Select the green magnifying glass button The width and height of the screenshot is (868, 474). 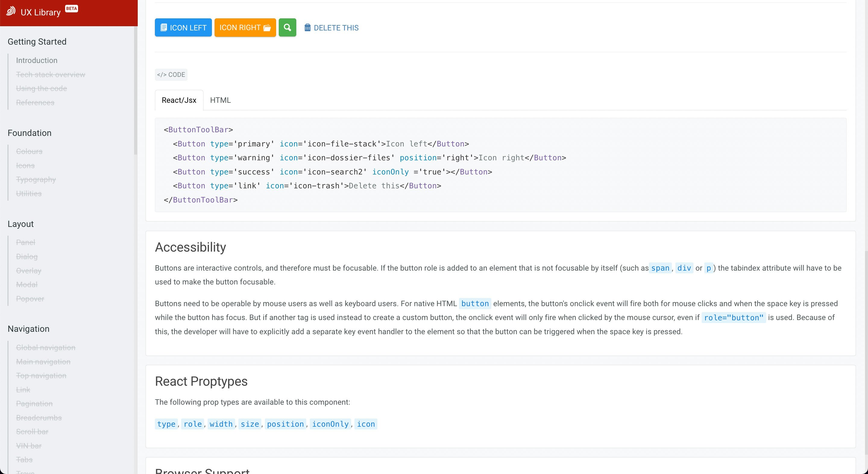click(x=287, y=28)
